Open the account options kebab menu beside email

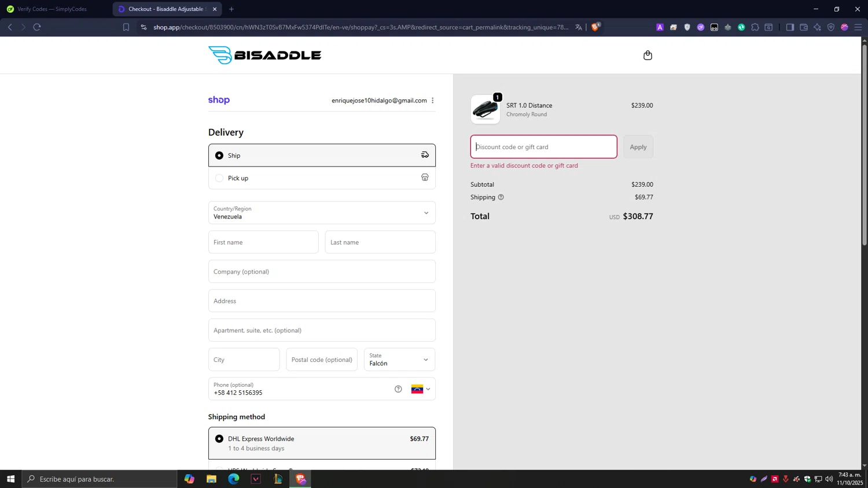[432, 101]
